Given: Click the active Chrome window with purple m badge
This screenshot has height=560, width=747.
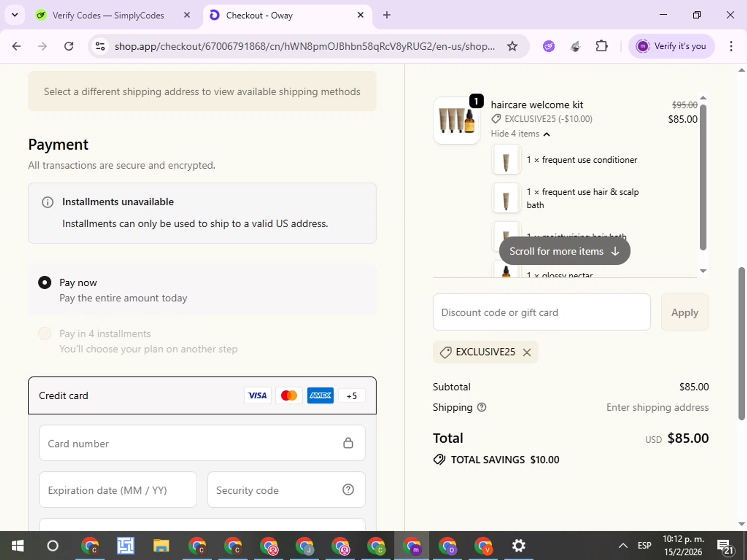Looking at the screenshot, I should (412, 546).
